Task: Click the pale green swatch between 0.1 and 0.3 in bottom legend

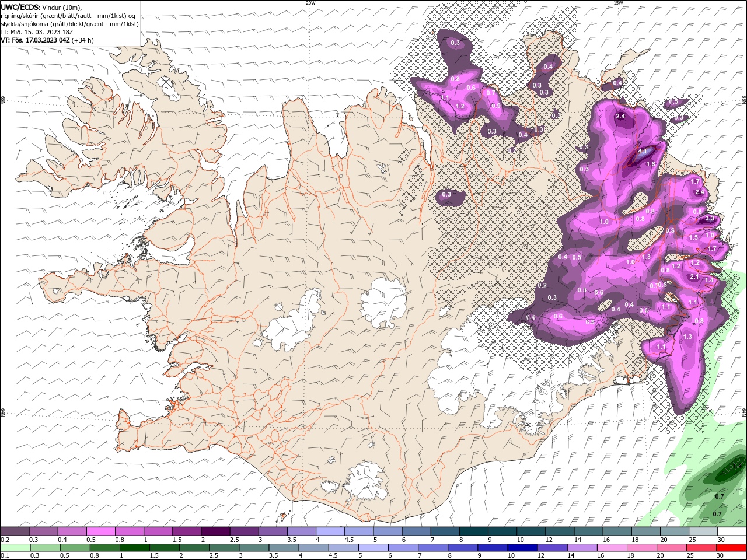Action: [15, 548]
